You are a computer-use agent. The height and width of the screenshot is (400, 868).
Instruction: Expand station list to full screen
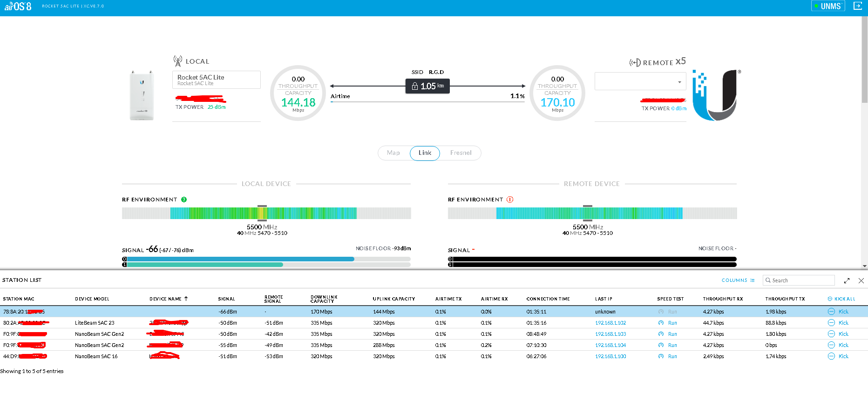click(847, 280)
